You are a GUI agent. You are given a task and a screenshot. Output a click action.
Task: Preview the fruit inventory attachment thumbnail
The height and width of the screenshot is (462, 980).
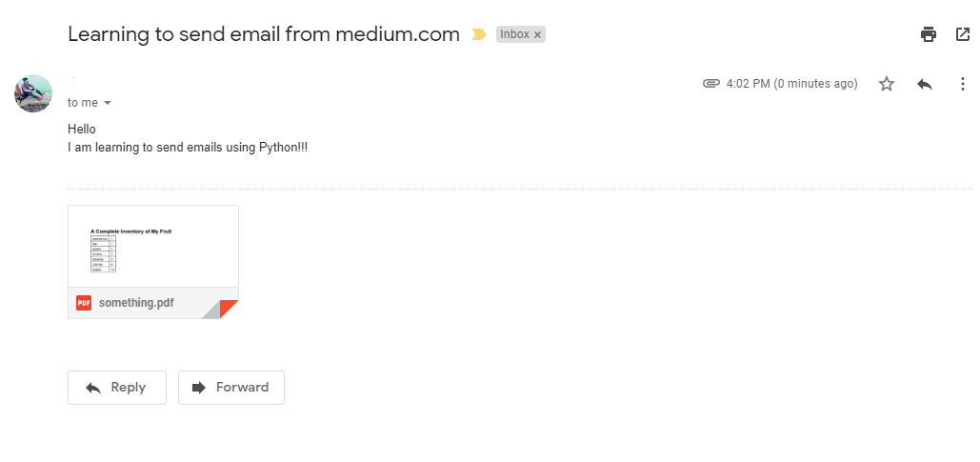[153, 247]
